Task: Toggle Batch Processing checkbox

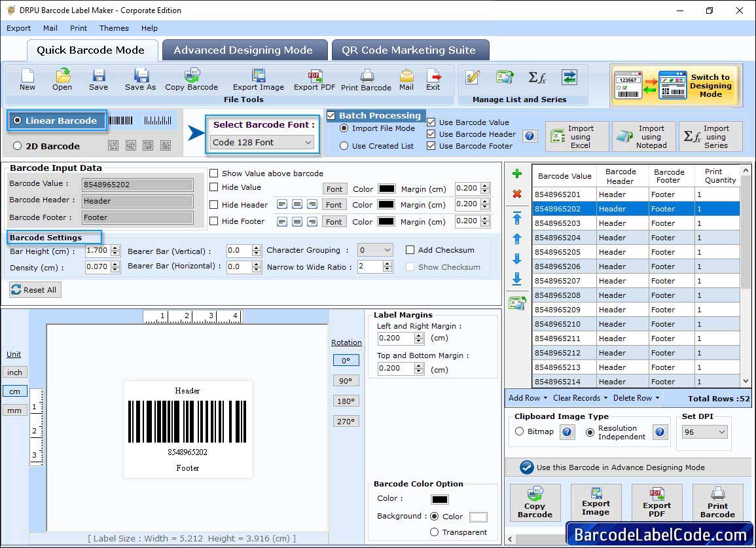Action: [331, 115]
